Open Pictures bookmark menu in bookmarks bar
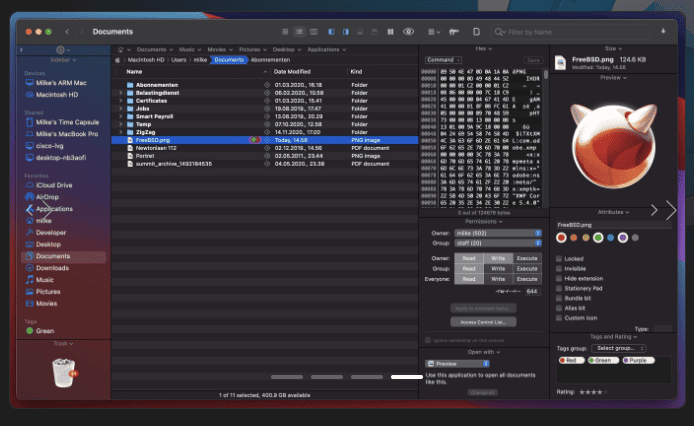This screenshot has width=694, height=426. coord(252,50)
